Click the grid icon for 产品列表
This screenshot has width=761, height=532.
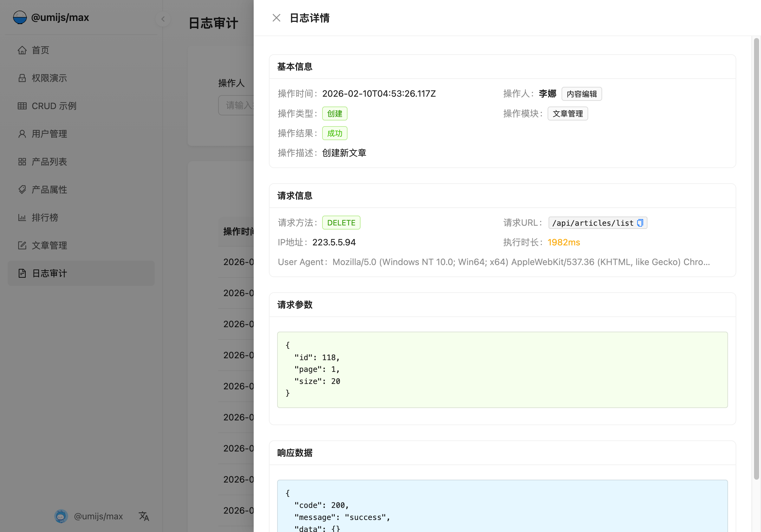point(22,161)
